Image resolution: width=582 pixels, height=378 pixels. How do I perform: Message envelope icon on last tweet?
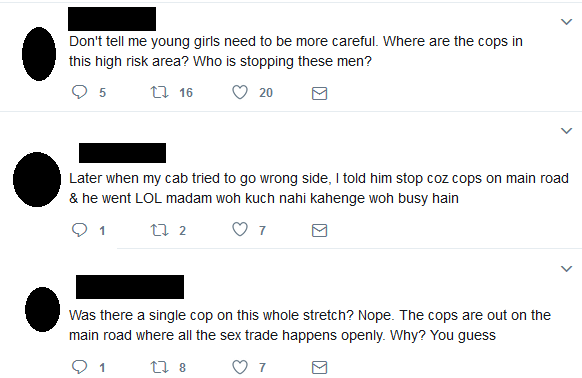pos(319,368)
